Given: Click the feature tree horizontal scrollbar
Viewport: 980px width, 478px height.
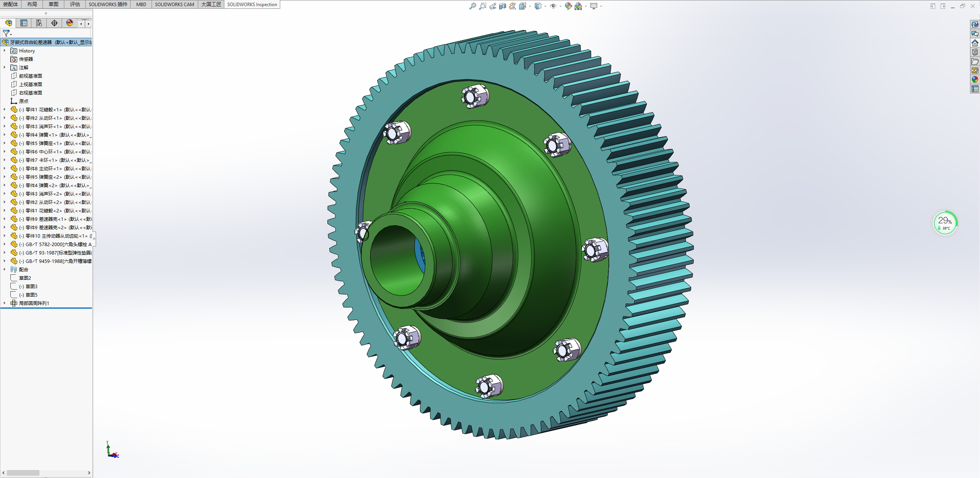Looking at the screenshot, I should pyautogui.click(x=23, y=473).
